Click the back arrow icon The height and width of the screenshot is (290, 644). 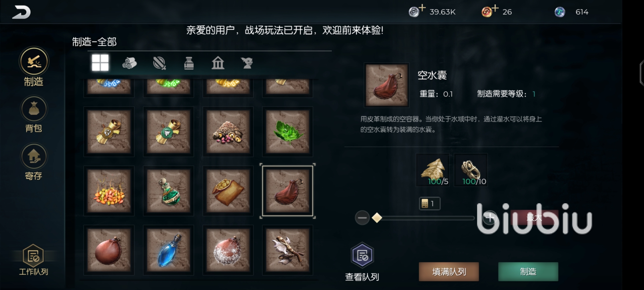tap(21, 12)
